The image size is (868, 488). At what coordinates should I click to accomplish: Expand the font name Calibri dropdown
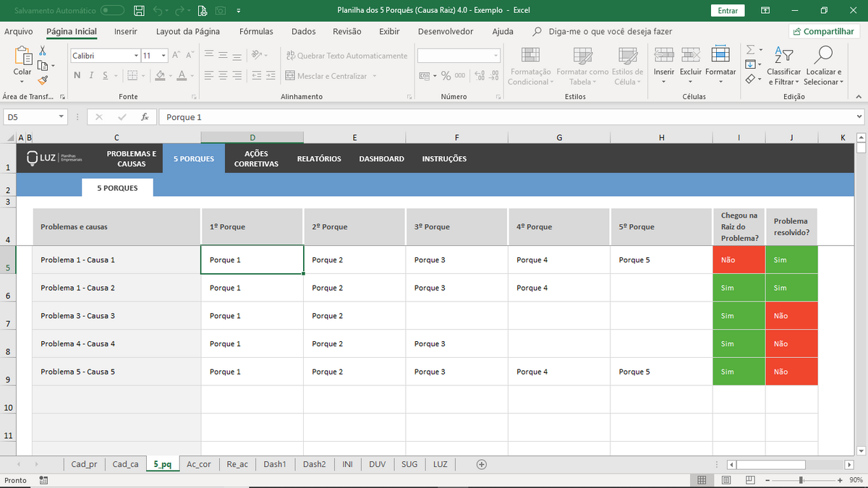(x=136, y=56)
